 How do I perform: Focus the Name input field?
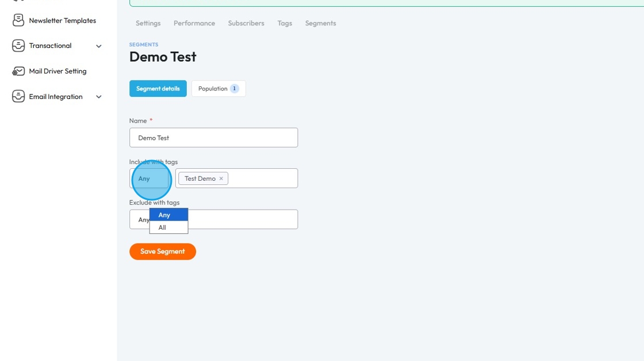pos(213,138)
